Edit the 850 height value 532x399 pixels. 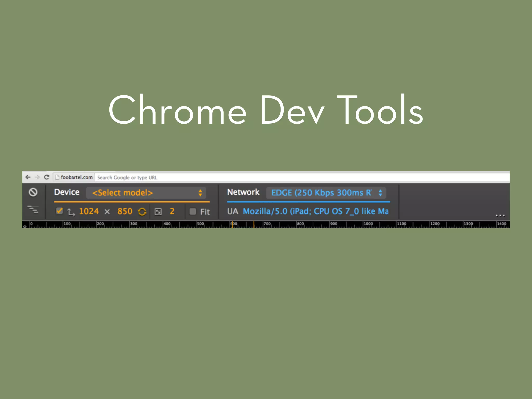[x=125, y=211]
